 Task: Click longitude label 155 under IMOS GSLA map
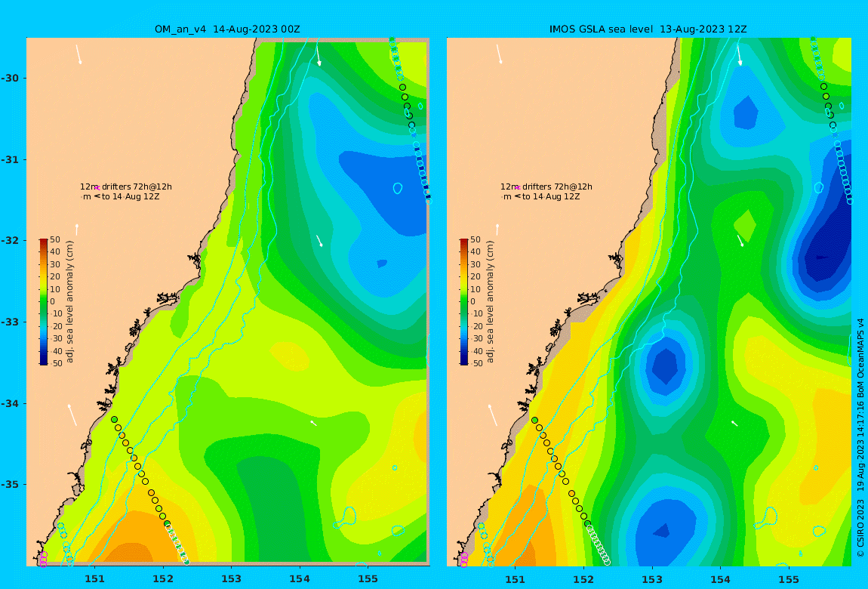(789, 579)
